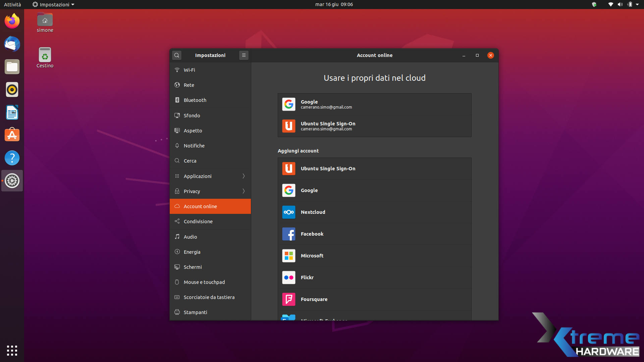
Task: Add a Microsoft account
Action: [x=374, y=256]
